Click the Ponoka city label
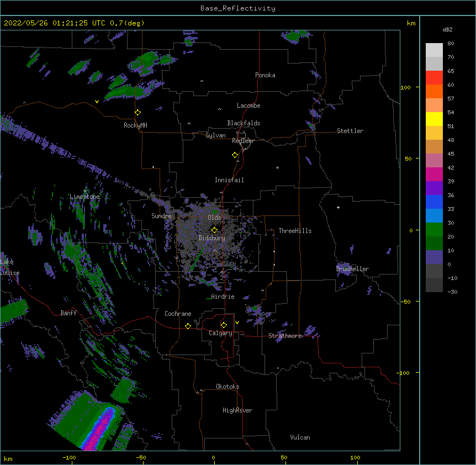Image resolution: width=476 pixels, height=465 pixels. [265, 75]
